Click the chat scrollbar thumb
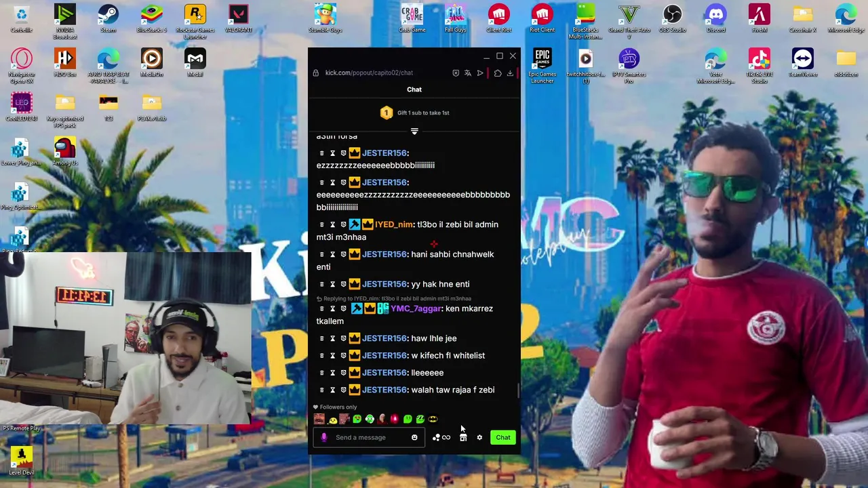 point(519,390)
